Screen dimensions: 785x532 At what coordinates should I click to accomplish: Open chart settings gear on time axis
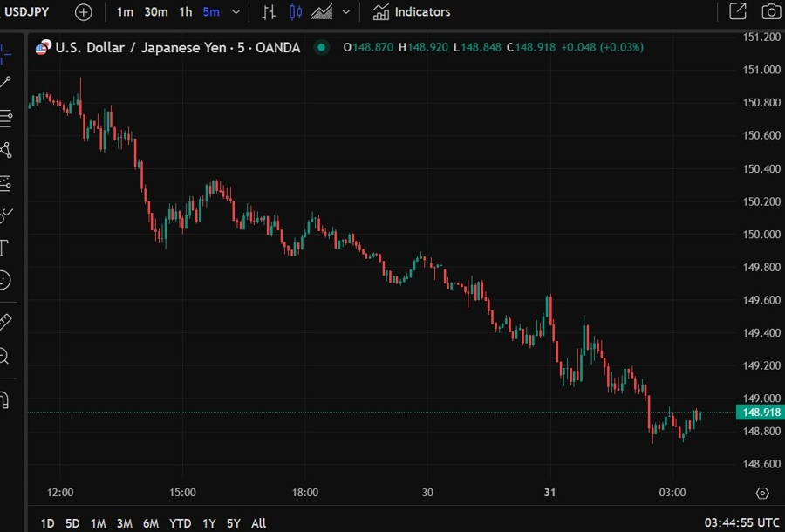point(762,493)
